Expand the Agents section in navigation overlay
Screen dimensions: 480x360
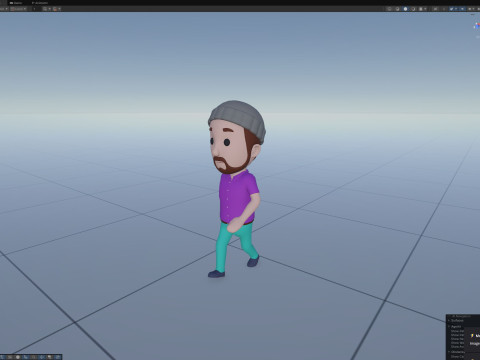455,326
